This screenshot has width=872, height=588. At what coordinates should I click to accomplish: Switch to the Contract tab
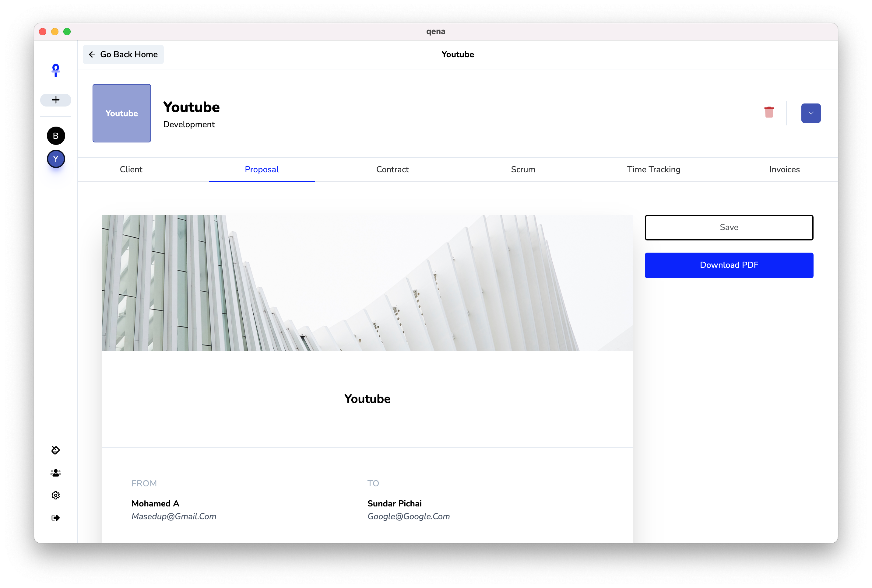tap(392, 170)
